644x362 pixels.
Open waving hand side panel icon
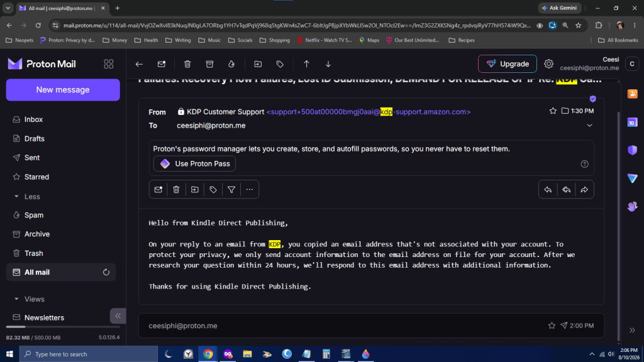tap(632, 206)
